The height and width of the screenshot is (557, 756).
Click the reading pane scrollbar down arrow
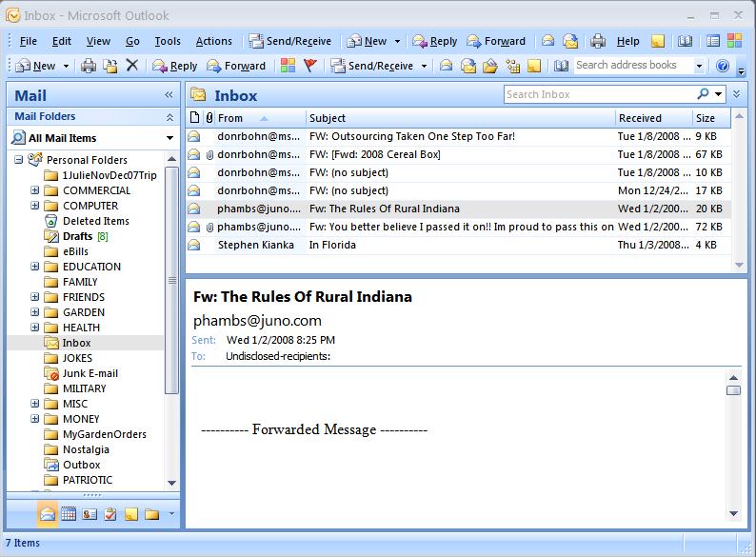(x=733, y=513)
